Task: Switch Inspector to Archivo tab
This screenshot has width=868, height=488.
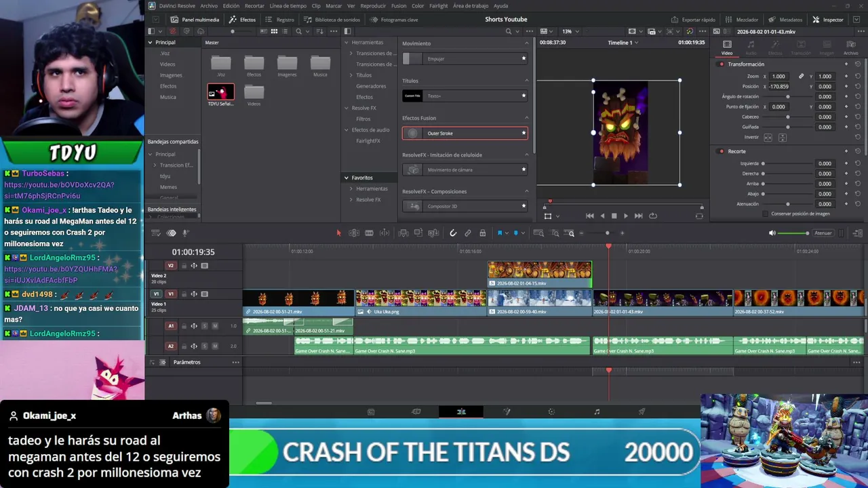Action: [x=850, y=48]
